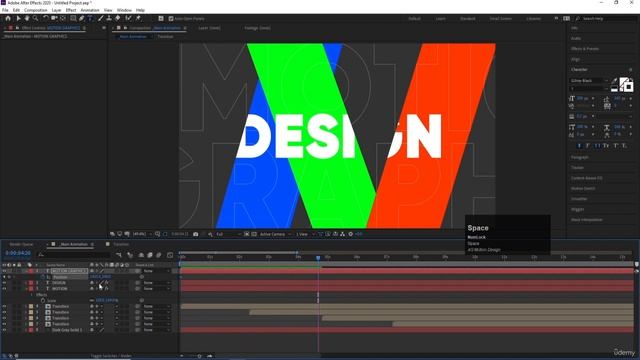
Task: Hide the MOTION text layer
Action: pos(4,289)
